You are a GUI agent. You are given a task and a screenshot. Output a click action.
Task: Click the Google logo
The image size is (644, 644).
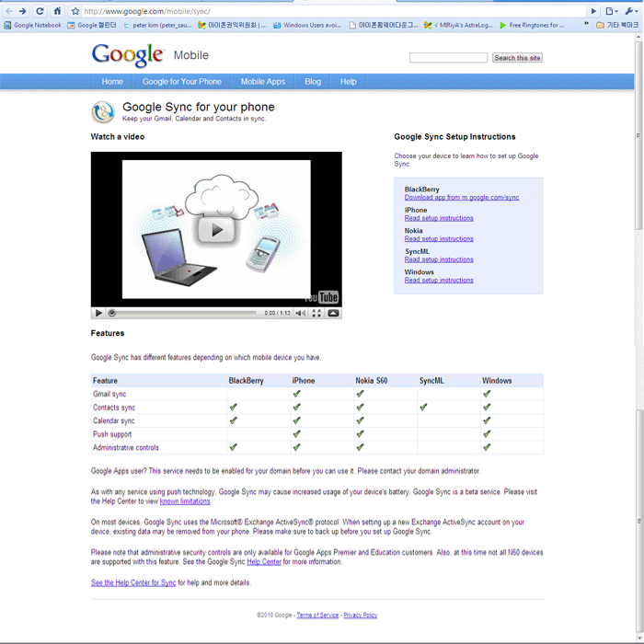pyautogui.click(x=128, y=54)
